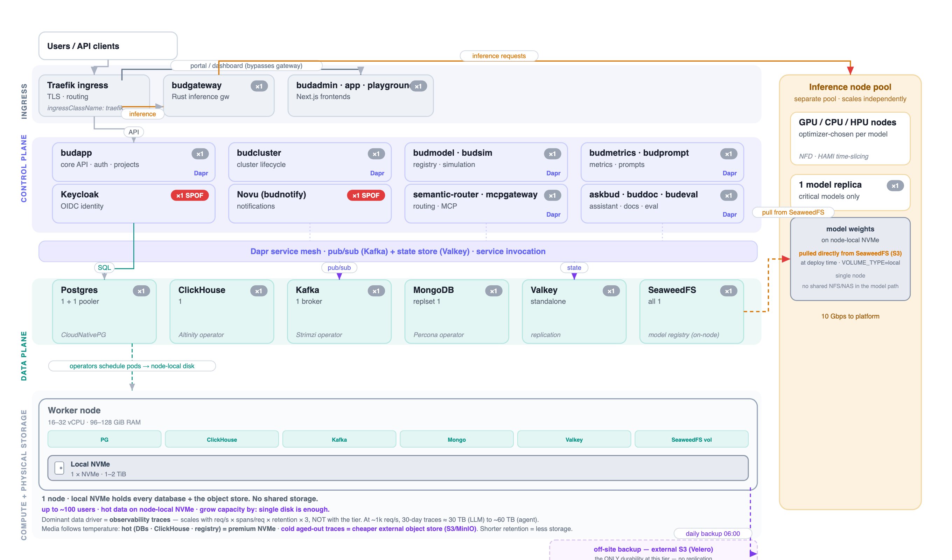Select the Novu (budnotify) card
Screen dimensions: 952x560
310,204
